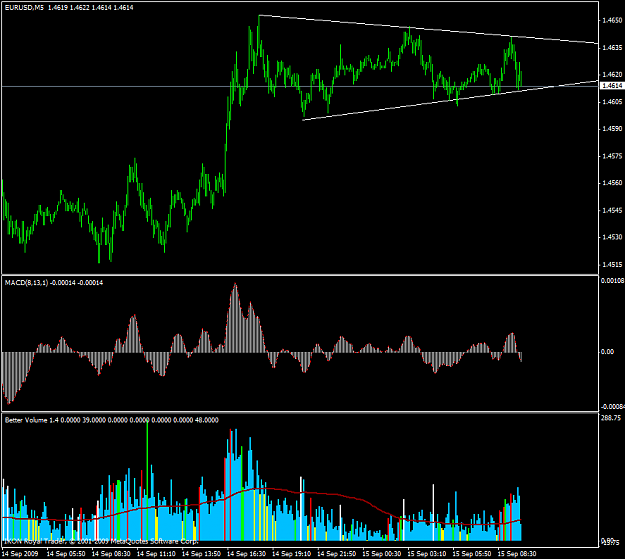
Task: Click the 15 Sep 08:30 time label
Action: [x=517, y=554]
